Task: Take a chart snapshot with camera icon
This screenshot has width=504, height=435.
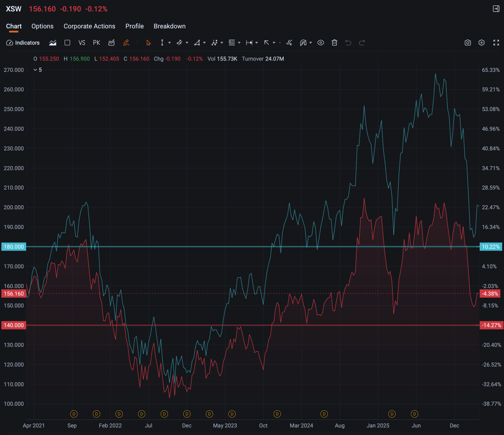Action: [468, 43]
